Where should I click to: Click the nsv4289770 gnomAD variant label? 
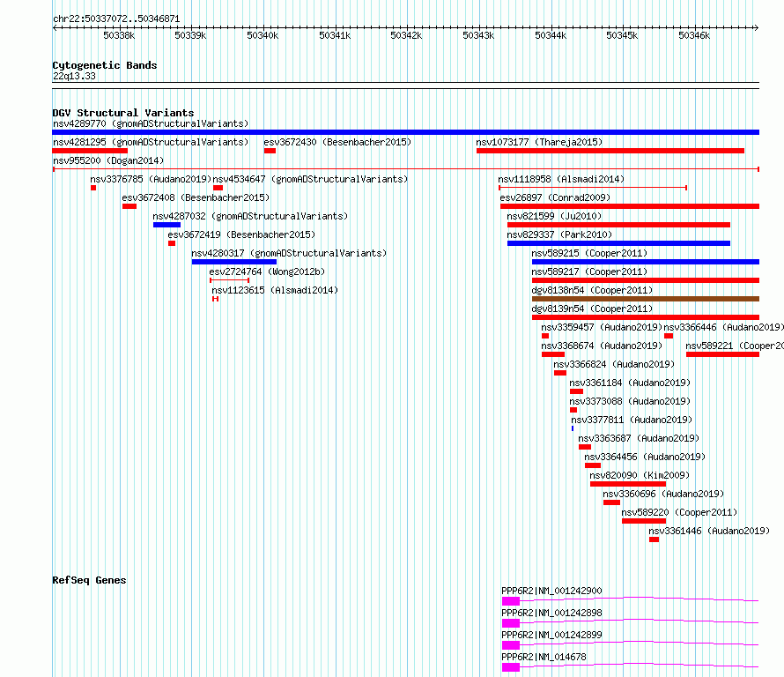click(151, 123)
